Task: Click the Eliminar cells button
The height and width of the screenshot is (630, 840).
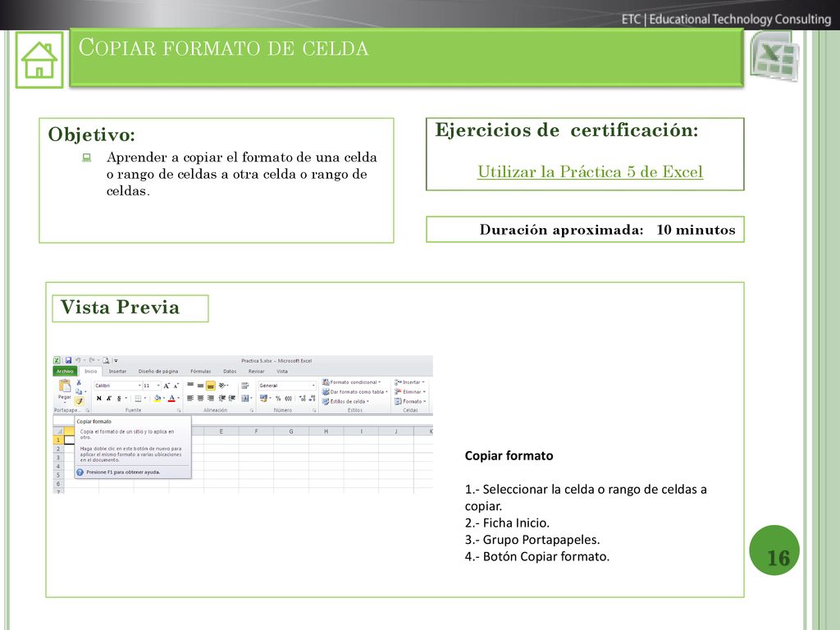Action: [410, 391]
